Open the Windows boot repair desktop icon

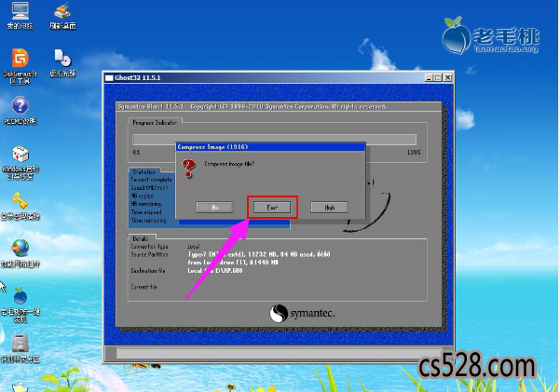(19, 155)
